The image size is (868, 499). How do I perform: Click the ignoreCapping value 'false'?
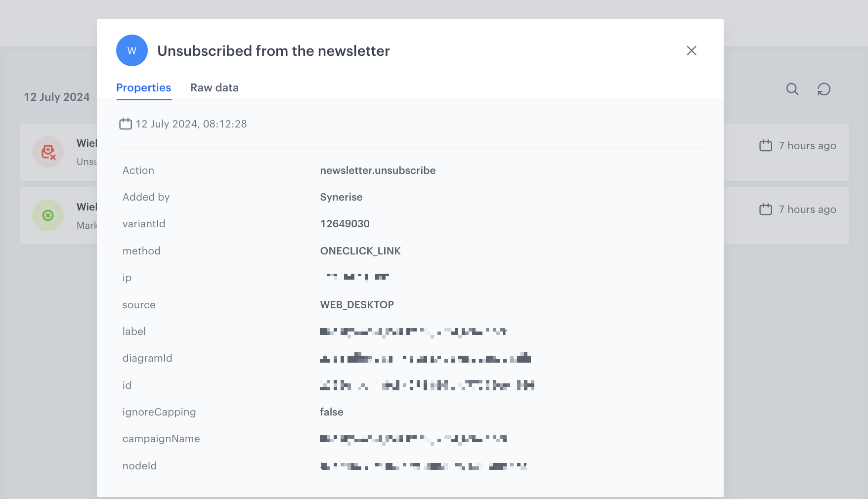[331, 412]
